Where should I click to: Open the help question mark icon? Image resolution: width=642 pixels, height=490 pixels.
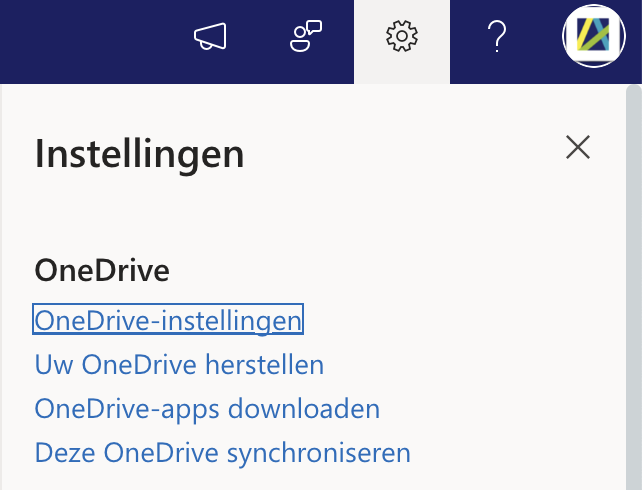coord(497,38)
